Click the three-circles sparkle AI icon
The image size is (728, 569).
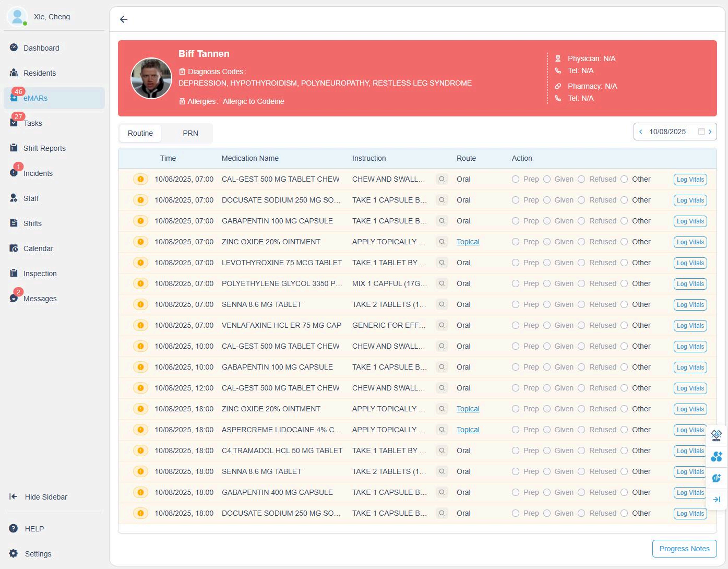[x=717, y=457]
